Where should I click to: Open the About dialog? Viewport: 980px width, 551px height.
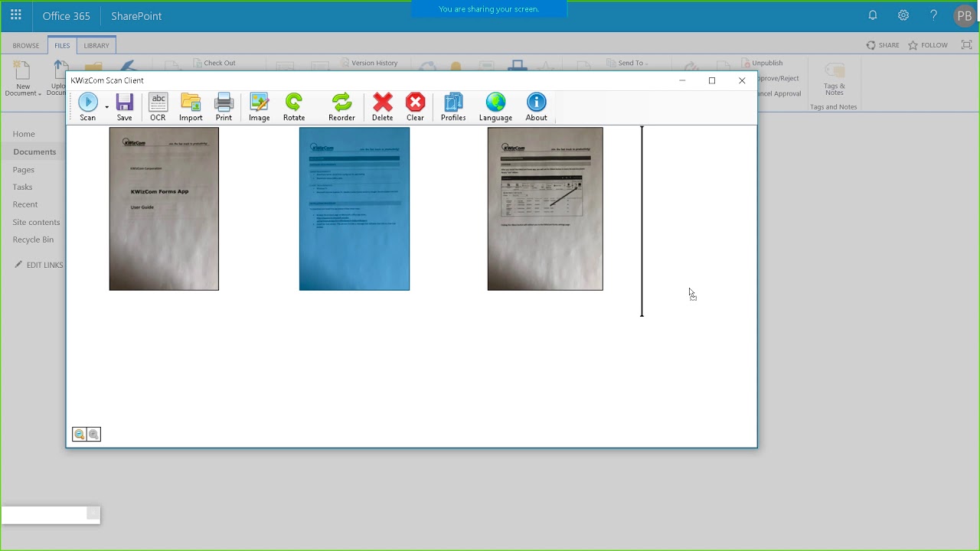tap(536, 107)
